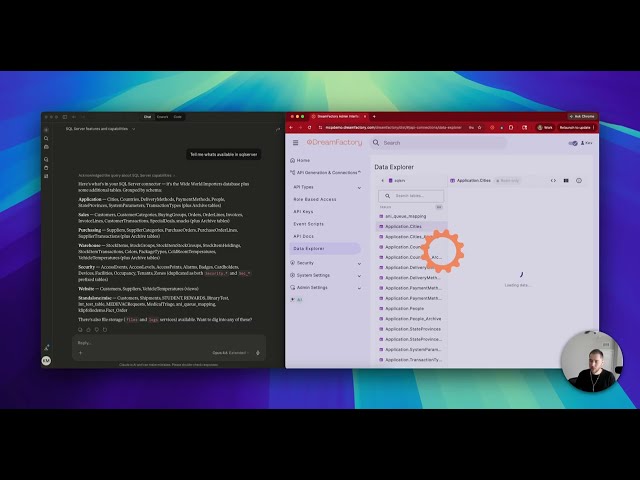
Task: Click plus attachment button in Claude reply box
Action: click(80, 353)
